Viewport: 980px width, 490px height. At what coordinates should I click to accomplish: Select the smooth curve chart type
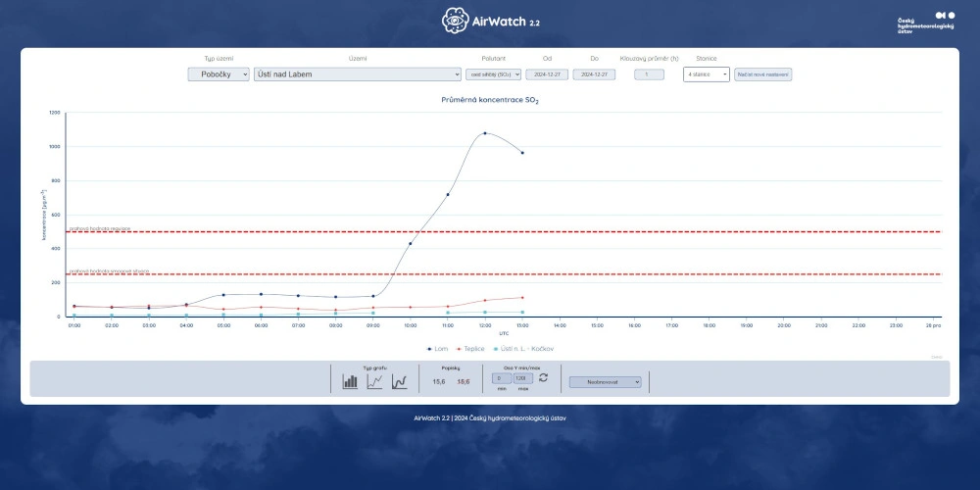[399, 382]
